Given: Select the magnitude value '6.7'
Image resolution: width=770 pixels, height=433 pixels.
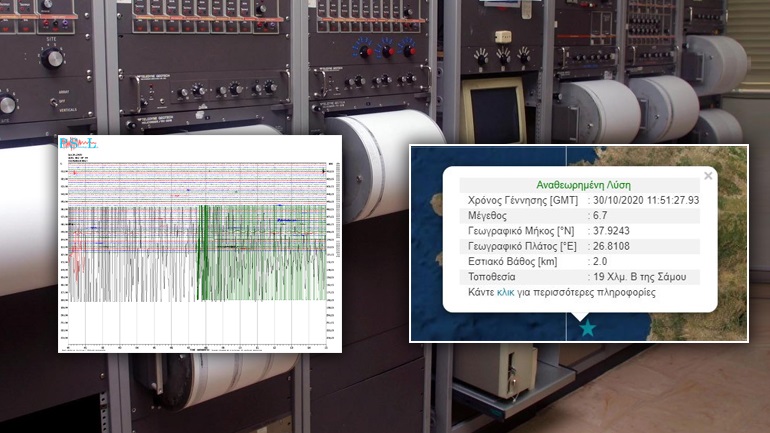Looking at the screenshot, I should point(600,216).
